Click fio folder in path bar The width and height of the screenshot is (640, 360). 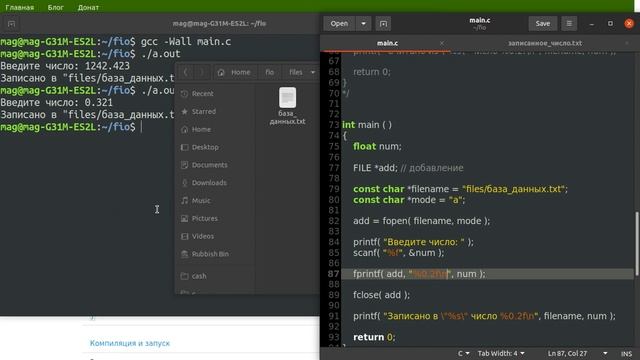tap(269, 72)
